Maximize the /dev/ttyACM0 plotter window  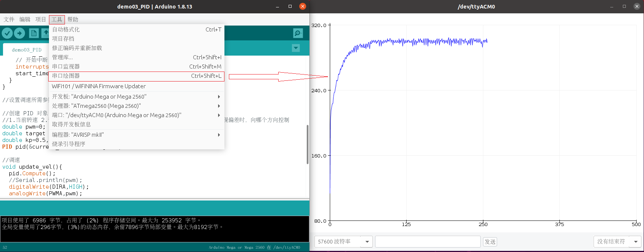[x=624, y=6]
